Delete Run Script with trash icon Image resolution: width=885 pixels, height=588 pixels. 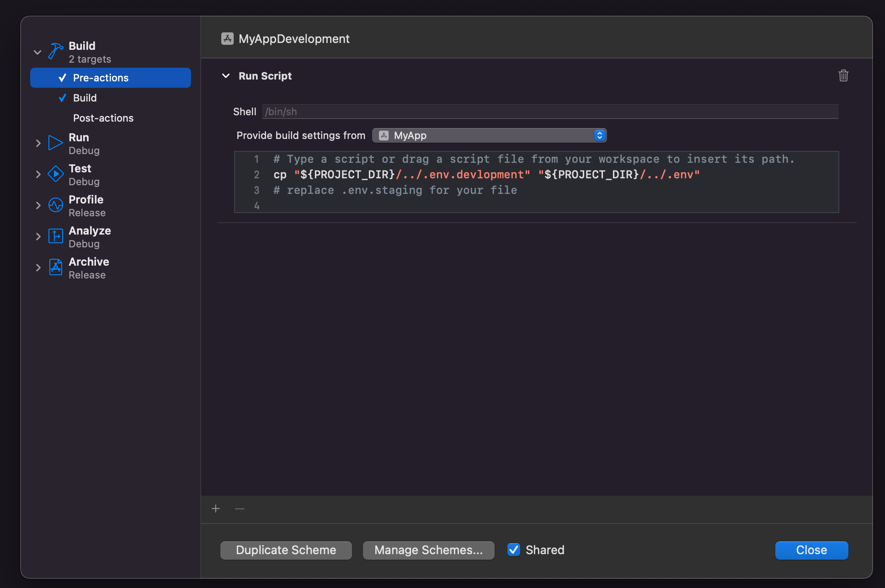click(843, 75)
